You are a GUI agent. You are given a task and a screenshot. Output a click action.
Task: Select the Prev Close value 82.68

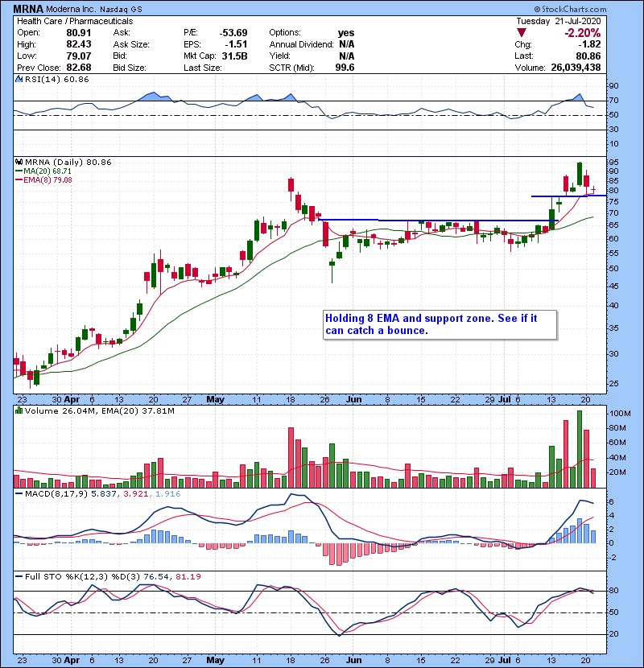79,68
